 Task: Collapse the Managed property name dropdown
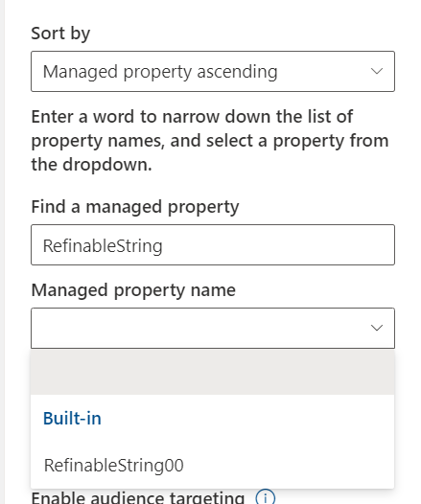tap(213, 329)
